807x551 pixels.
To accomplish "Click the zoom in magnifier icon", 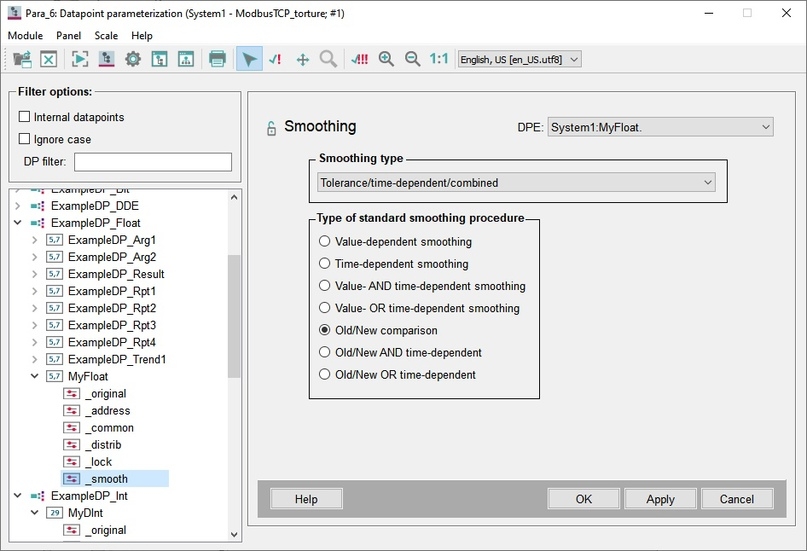I will click(386, 59).
